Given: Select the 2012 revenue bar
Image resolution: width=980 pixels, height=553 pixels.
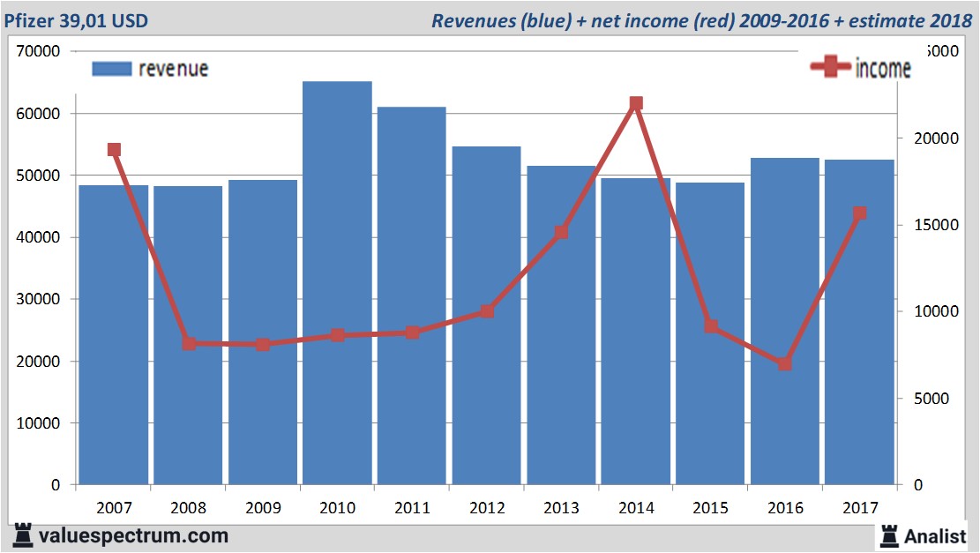Looking at the screenshot, I should [486, 316].
